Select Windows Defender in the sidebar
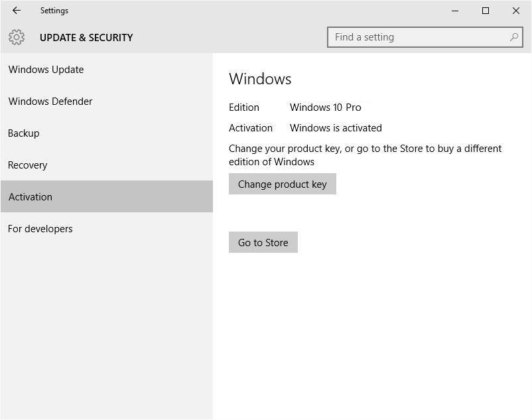Image resolution: width=532 pixels, height=420 pixels. [x=50, y=102]
